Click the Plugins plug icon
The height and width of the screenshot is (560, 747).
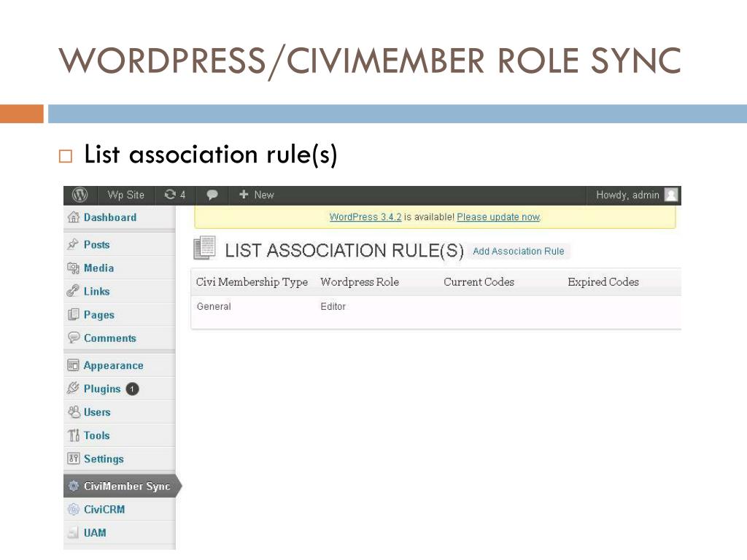coord(73,388)
